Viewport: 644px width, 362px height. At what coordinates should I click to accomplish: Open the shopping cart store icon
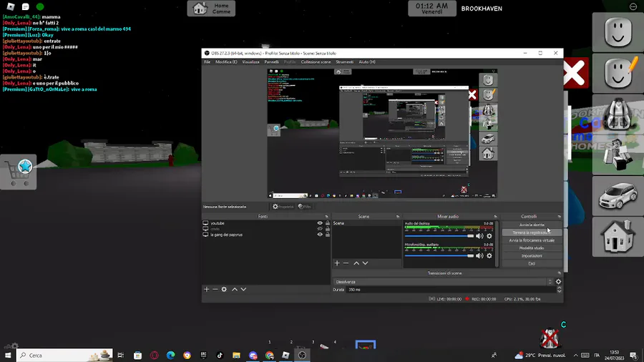(x=19, y=172)
